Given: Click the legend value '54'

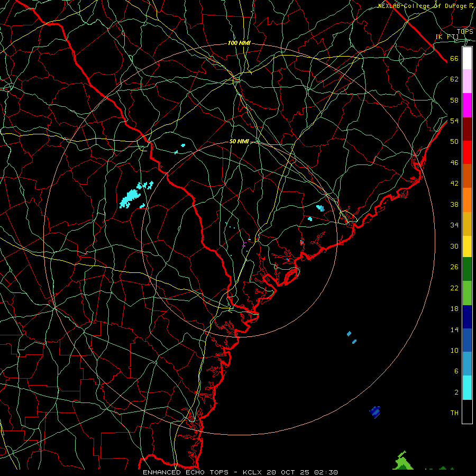Looking at the screenshot, I should coord(454,121).
